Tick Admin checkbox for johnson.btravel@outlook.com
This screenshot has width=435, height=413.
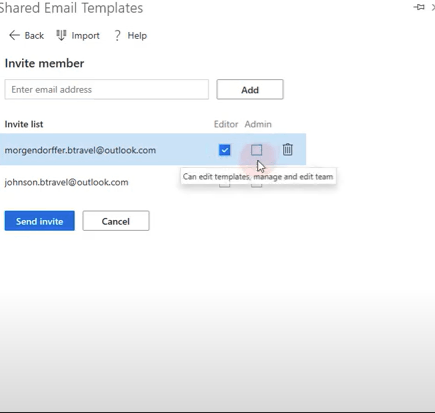click(256, 184)
